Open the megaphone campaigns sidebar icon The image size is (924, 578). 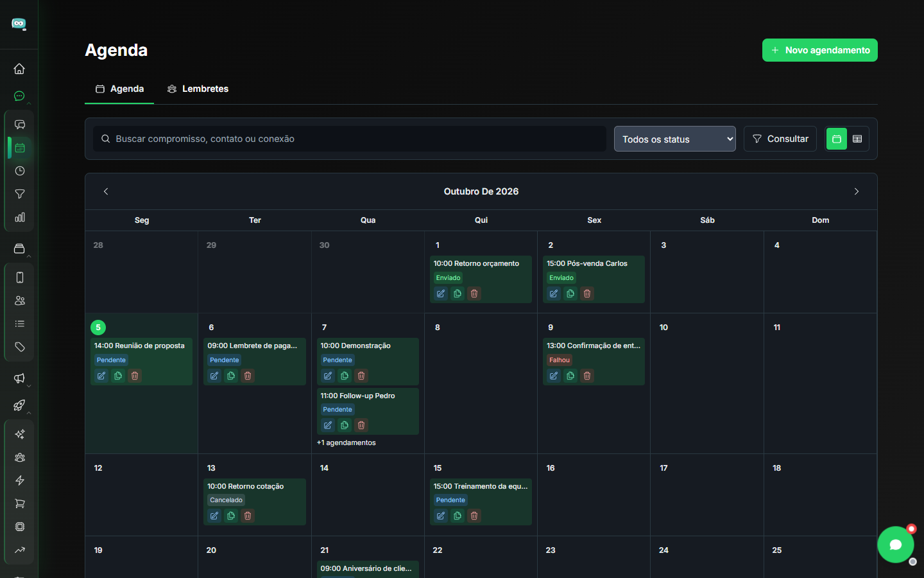point(19,378)
